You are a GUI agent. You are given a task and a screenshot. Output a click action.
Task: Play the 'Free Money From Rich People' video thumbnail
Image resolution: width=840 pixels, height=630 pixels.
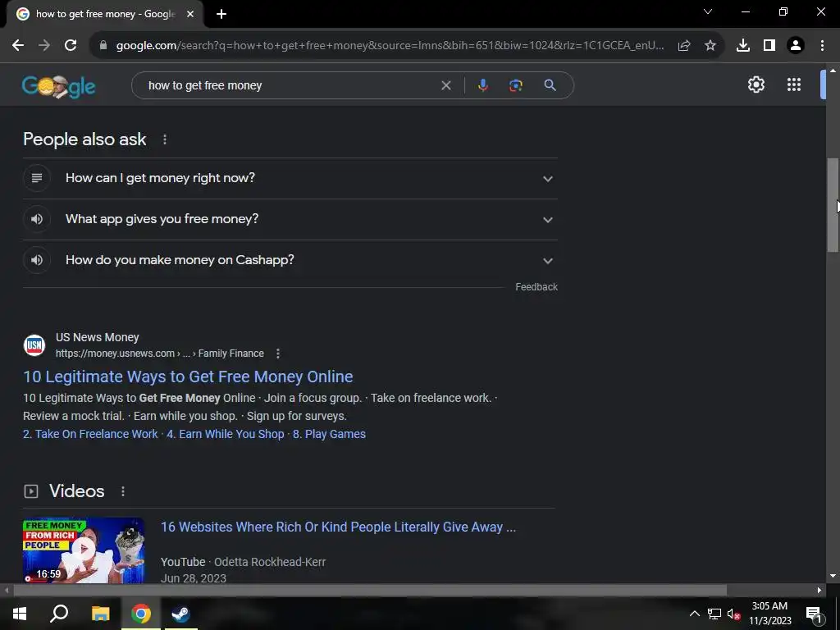click(x=84, y=550)
